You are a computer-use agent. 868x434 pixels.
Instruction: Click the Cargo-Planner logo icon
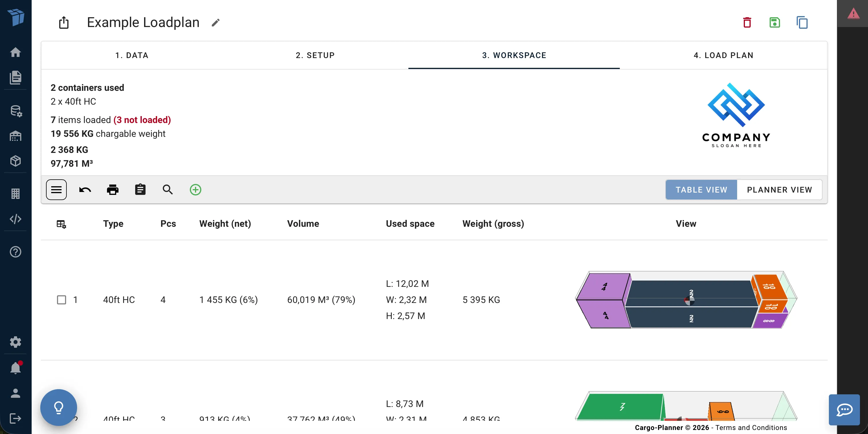pyautogui.click(x=16, y=17)
